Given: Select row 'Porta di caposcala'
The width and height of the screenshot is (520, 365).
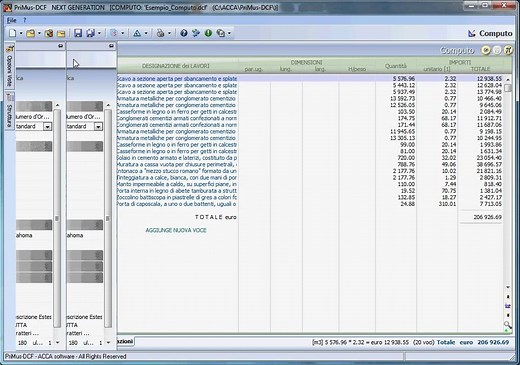Looking at the screenshot, I should (310, 204).
